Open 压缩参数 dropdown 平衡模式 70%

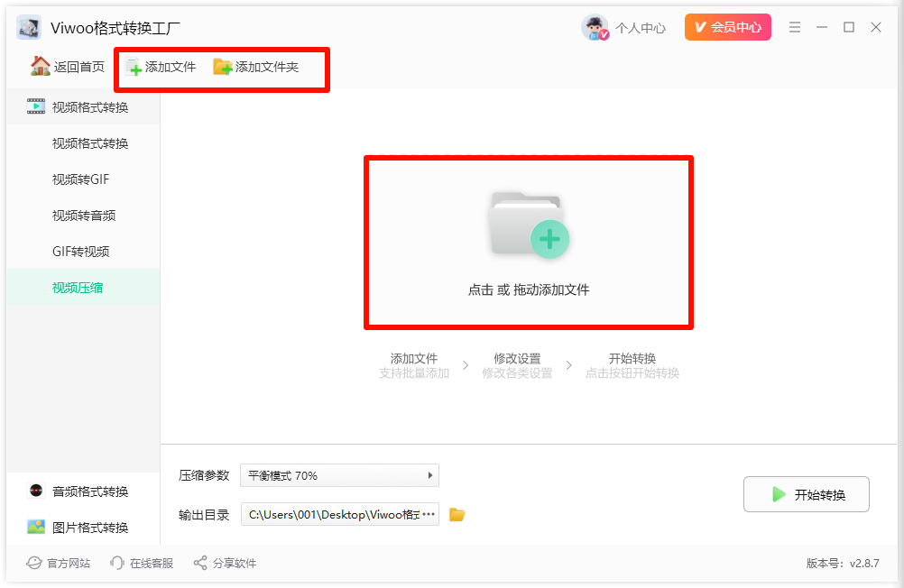click(x=339, y=475)
